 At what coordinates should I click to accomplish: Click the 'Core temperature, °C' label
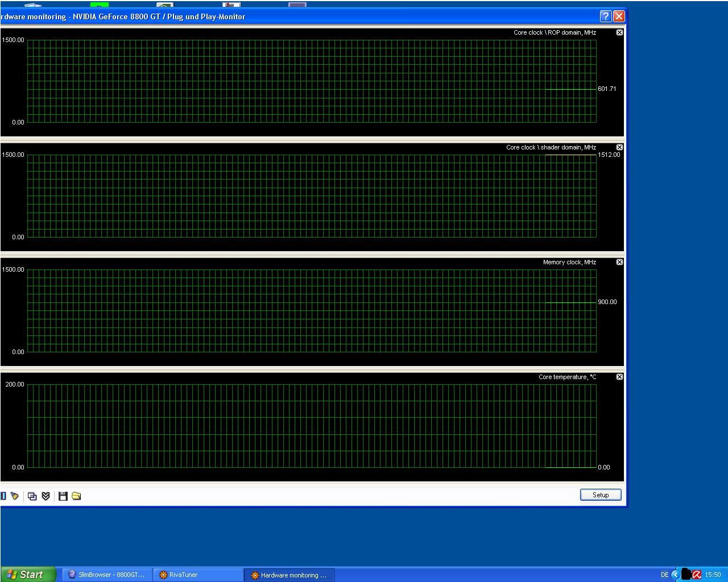(x=568, y=377)
